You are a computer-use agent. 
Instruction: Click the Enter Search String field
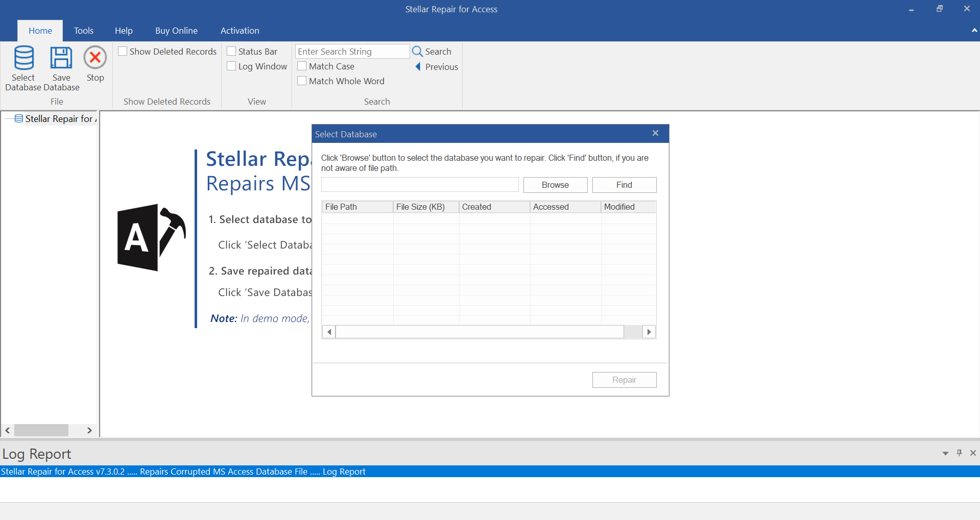pyautogui.click(x=352, y=51)
